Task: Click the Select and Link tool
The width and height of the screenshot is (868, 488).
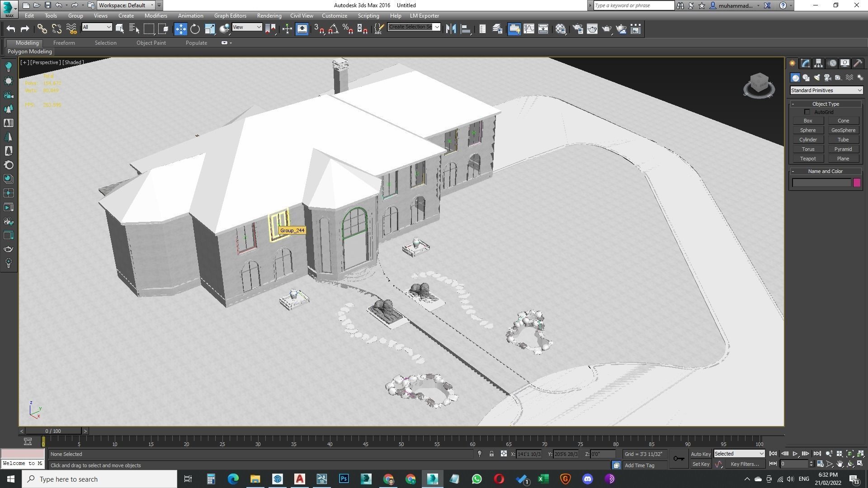Action: pyautogui.click(x=42, y=29)
